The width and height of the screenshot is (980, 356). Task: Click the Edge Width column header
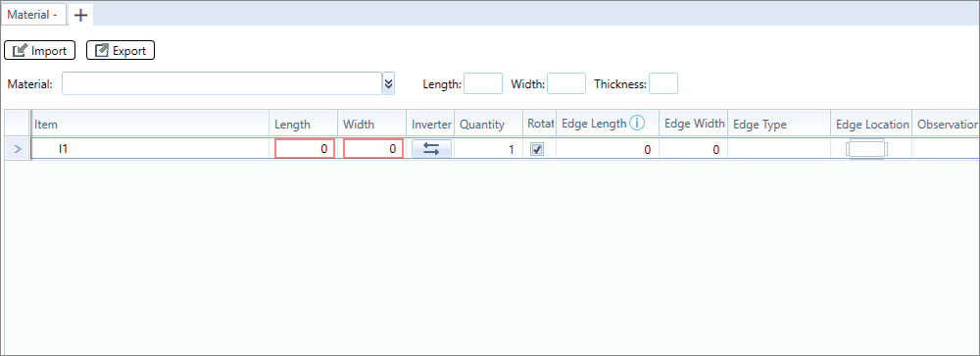tap(694, 124)
